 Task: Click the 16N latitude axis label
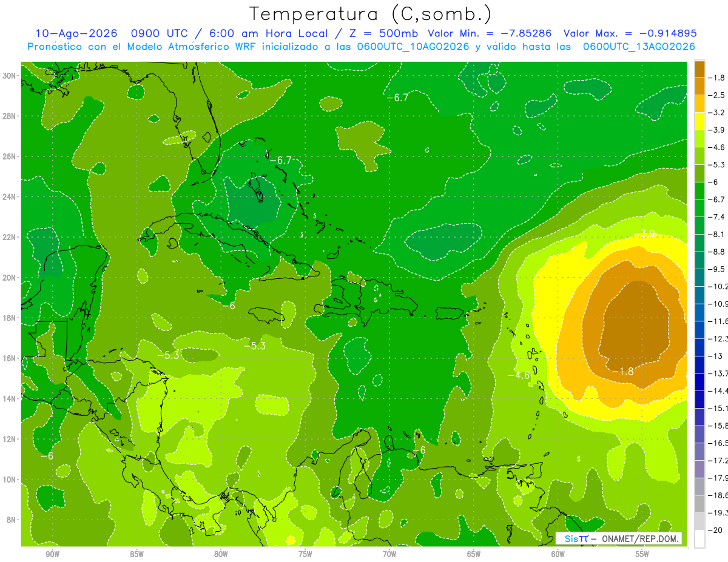[x=10, y=358]
